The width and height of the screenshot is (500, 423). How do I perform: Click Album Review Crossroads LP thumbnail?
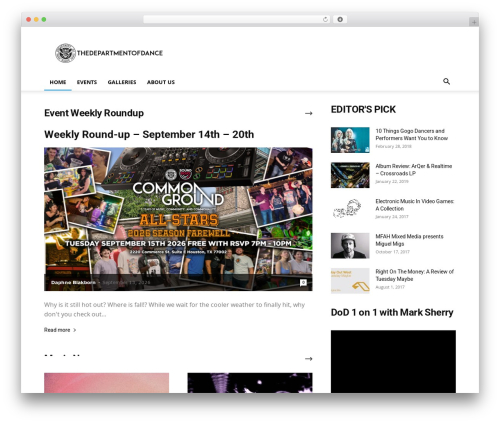point(350,175)
